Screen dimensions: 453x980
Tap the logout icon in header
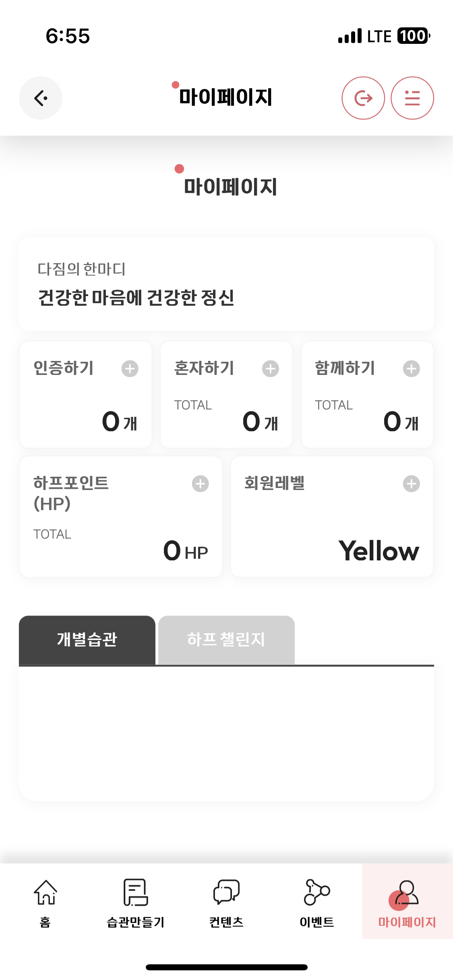tap(363, 98)
